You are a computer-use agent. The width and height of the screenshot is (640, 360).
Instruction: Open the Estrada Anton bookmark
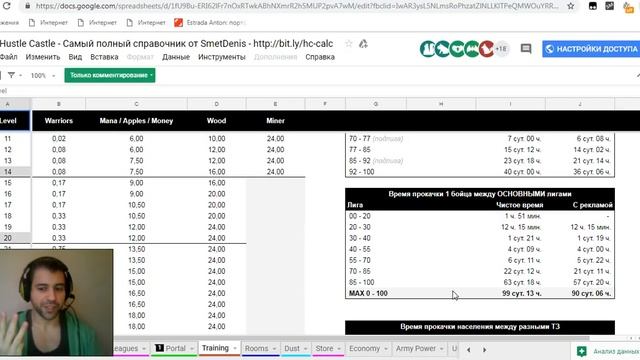(x=209, y=23)
